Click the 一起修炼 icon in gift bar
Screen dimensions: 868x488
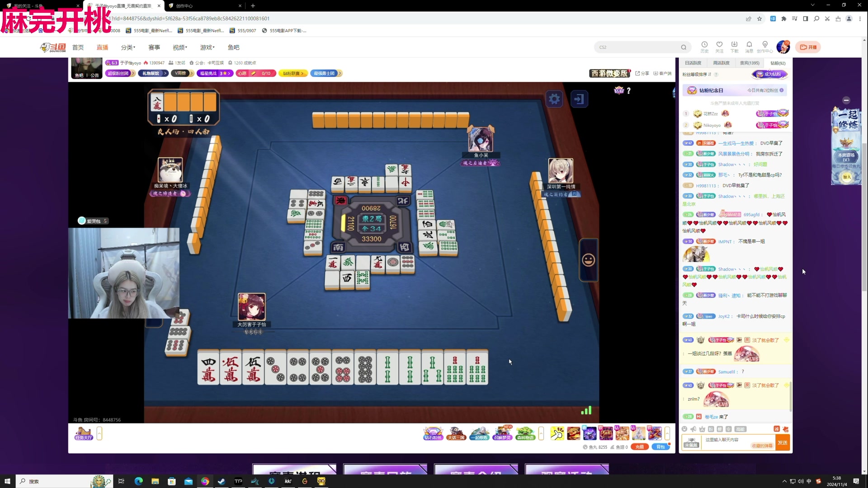(x=479, y=433)
